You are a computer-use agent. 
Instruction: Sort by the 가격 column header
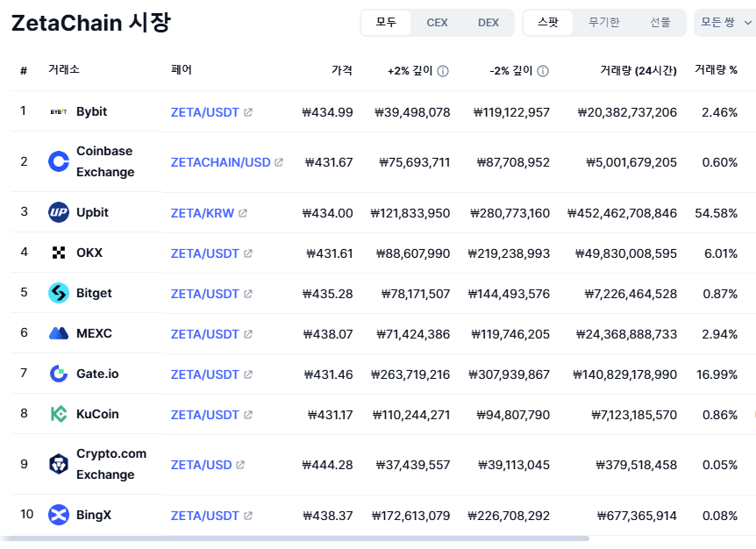pyautogui.click(x=342, y=70)
